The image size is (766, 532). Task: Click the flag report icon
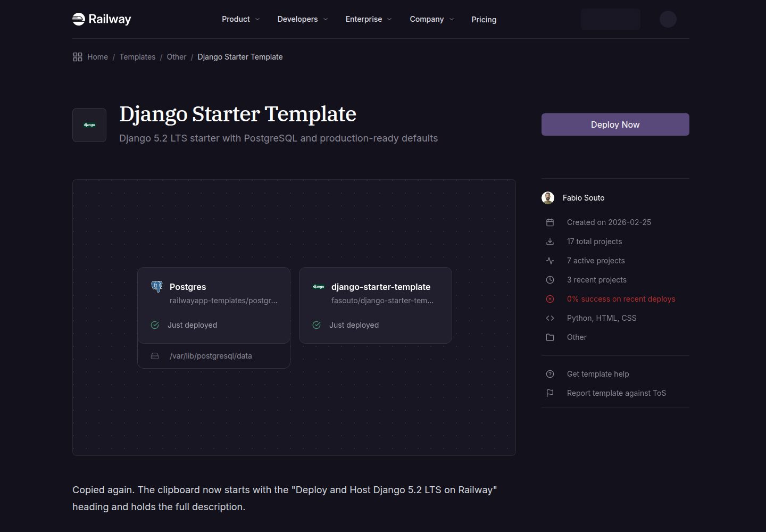click(550, 393)
